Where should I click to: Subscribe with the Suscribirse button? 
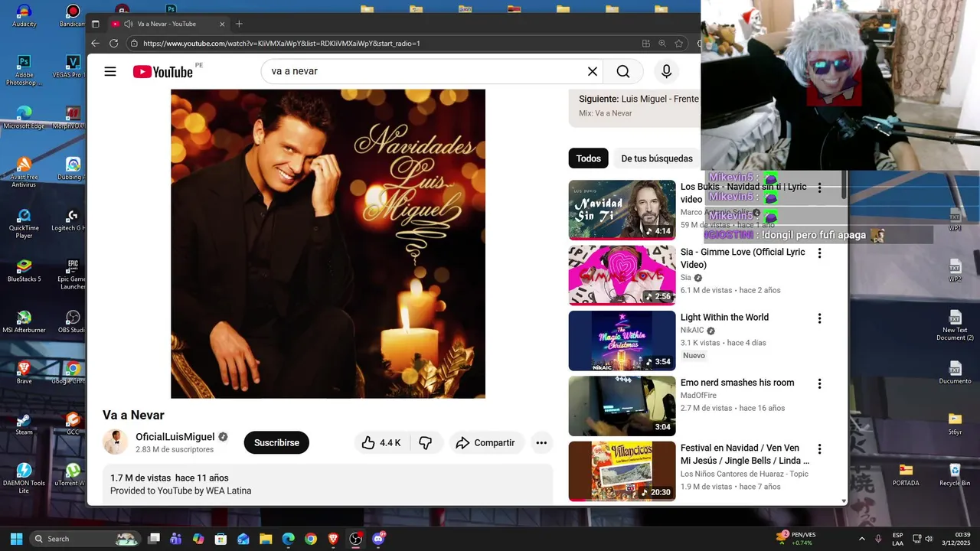[276, 442]
